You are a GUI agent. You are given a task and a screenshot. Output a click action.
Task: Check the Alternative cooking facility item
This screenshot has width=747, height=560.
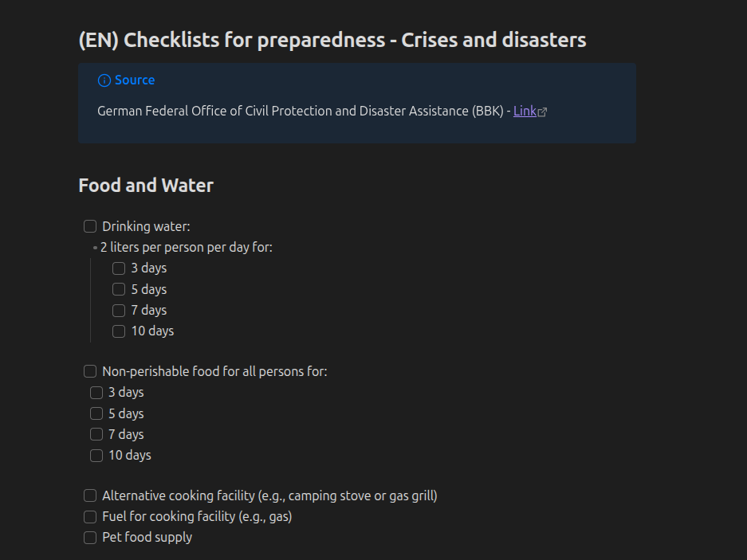(89, 495)
